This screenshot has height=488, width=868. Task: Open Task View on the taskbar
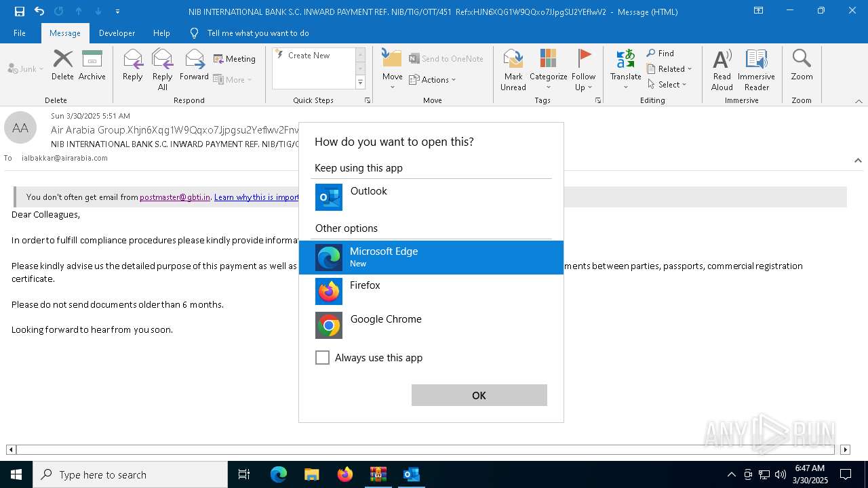[x=244, y=474]
